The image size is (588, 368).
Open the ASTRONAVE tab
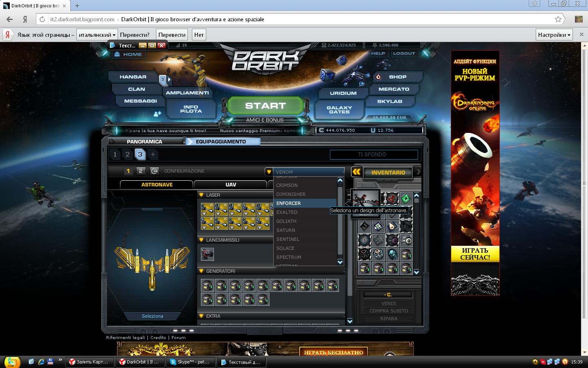[x=157, y=184]
